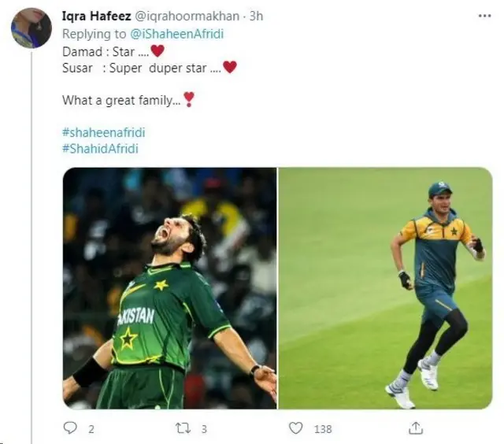Screen dimensions: 504x444
Task: Click the reply speech bubble icon
Action: 70,427
